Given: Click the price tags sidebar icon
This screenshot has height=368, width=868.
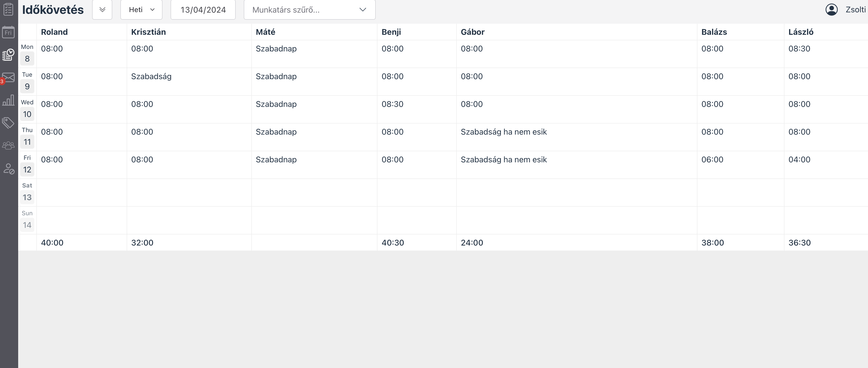Looking at the screenshot, I should coord(8,123).
